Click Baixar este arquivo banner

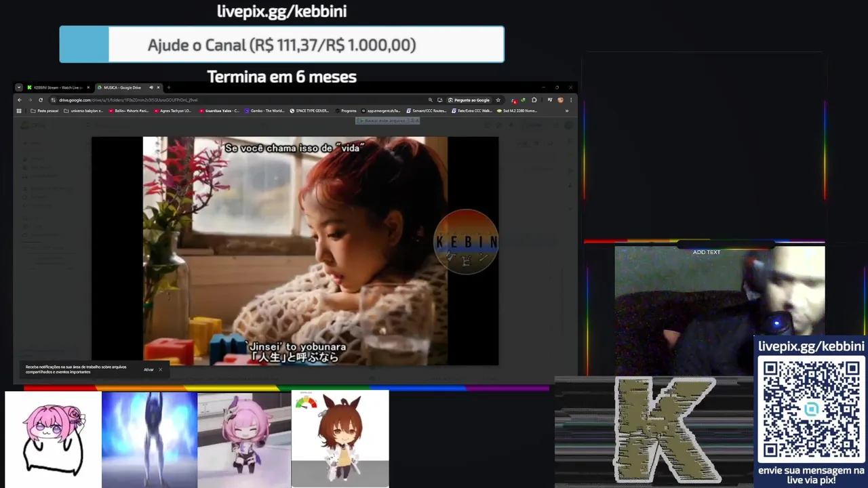[387, 120]
